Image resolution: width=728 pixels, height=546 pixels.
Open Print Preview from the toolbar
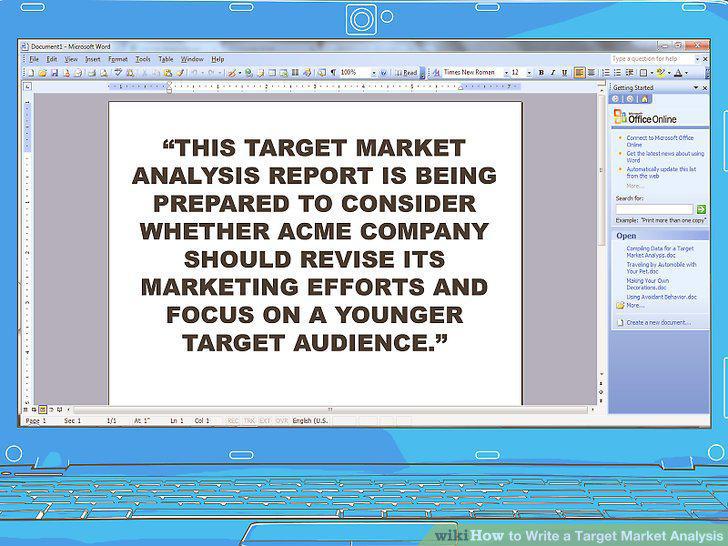point(104,72)
